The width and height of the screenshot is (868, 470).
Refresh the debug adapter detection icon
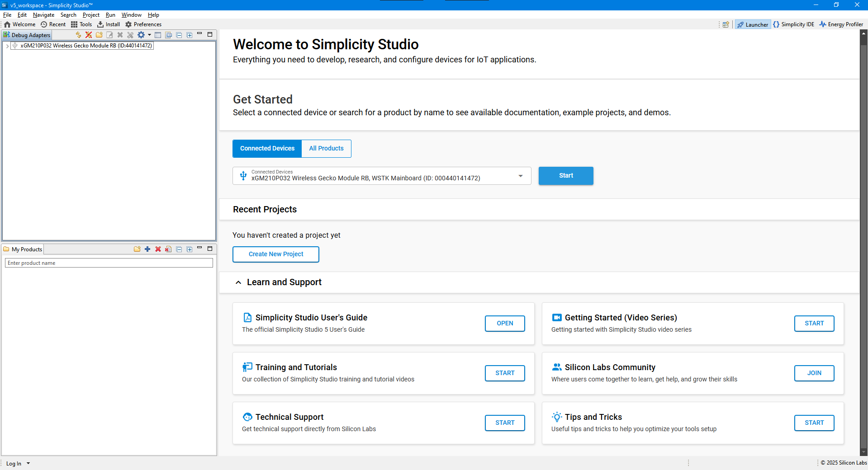78,35
